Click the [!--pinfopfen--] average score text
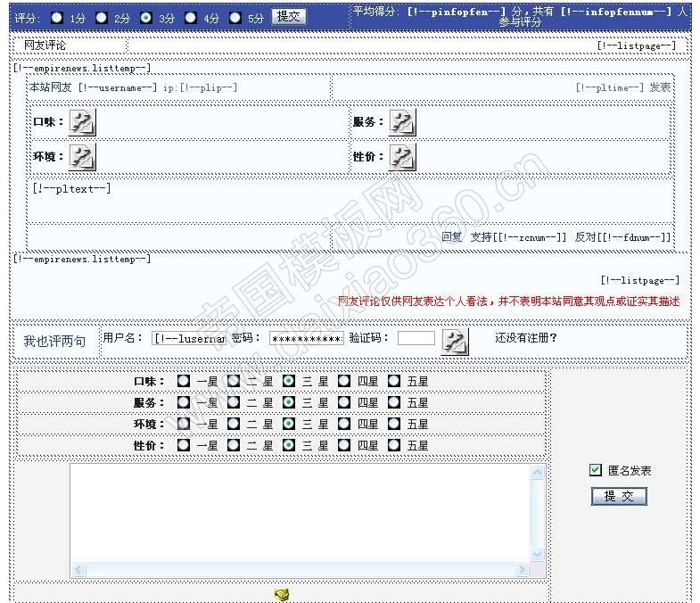The image size is (700, 603). (x=456, y=12)
